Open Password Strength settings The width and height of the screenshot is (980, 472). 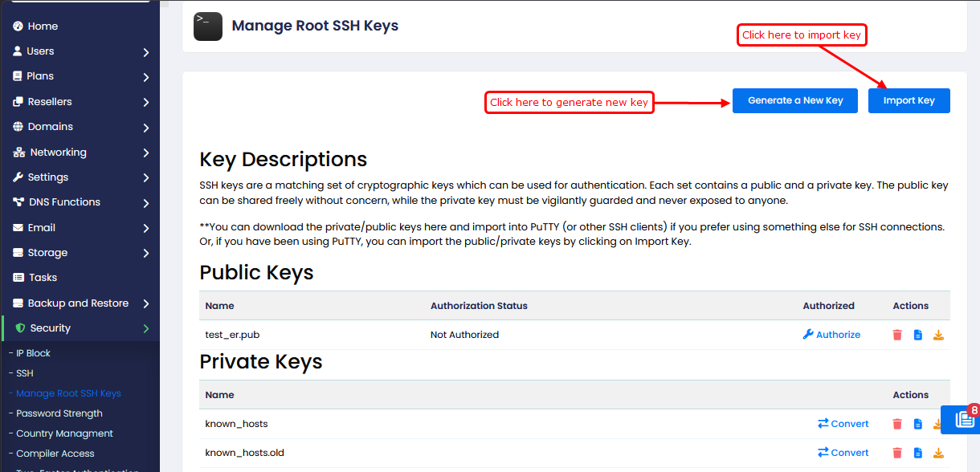coord(59,413)
